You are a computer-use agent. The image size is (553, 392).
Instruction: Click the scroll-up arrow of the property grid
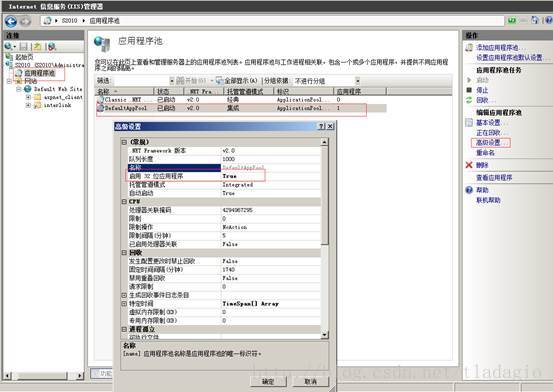(324, 142)
